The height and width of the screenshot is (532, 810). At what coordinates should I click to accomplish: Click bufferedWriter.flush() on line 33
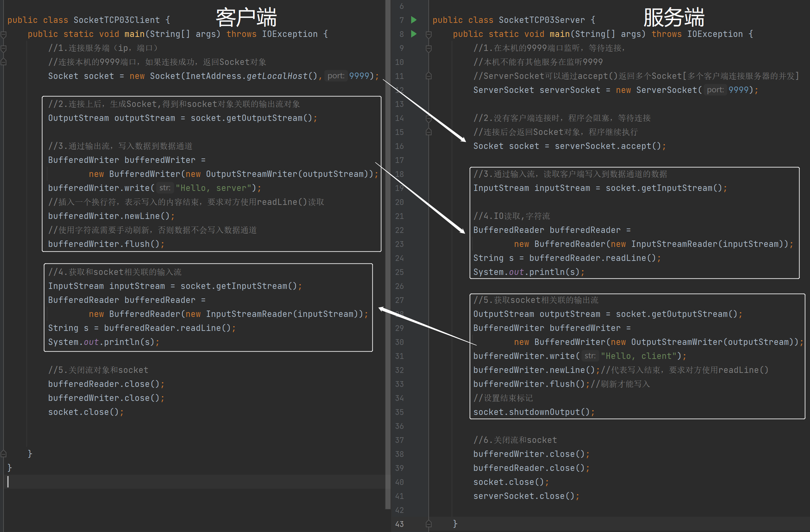[529, 384]
